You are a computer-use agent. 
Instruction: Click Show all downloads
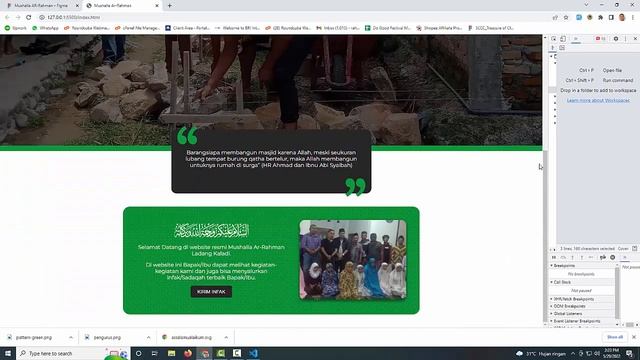(615, 337)
